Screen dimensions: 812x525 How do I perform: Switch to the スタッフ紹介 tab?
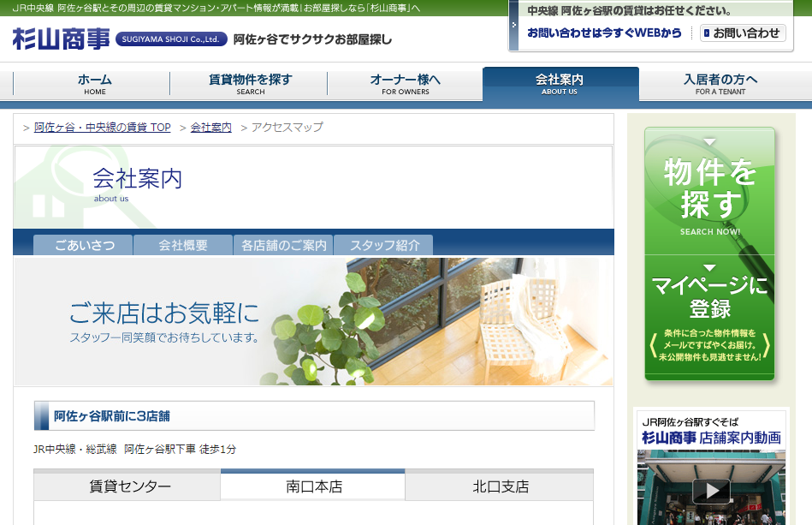pos(383,245)
